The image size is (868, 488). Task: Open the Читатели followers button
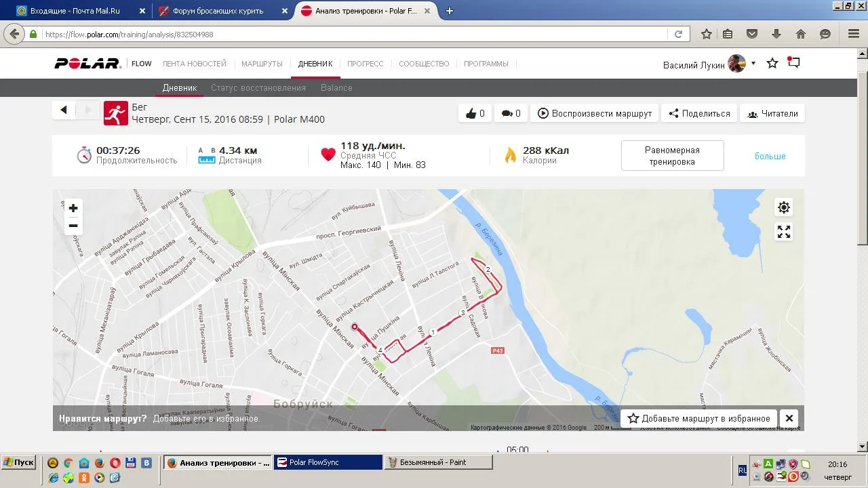772,113
